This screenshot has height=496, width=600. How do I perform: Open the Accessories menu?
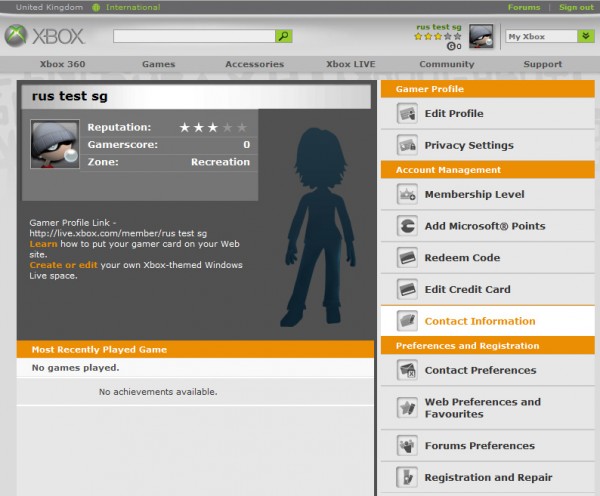point(254,64)
